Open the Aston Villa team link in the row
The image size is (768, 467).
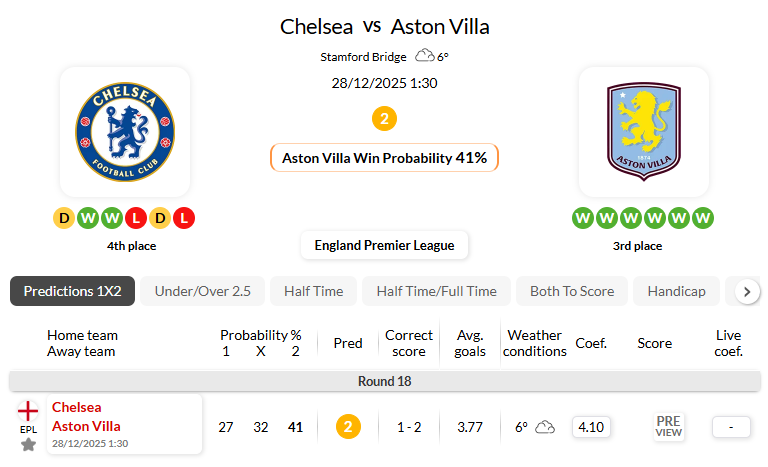(x=85, y=426)
